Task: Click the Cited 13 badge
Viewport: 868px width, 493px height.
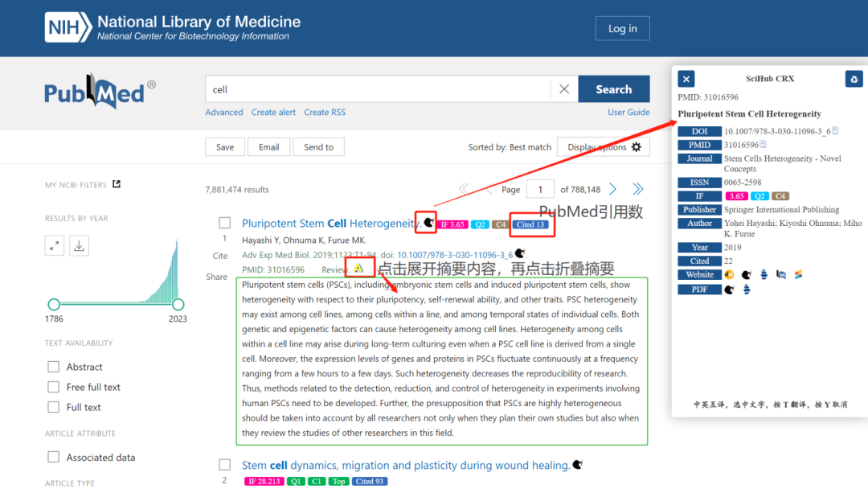Action: (x=530, y=224)
